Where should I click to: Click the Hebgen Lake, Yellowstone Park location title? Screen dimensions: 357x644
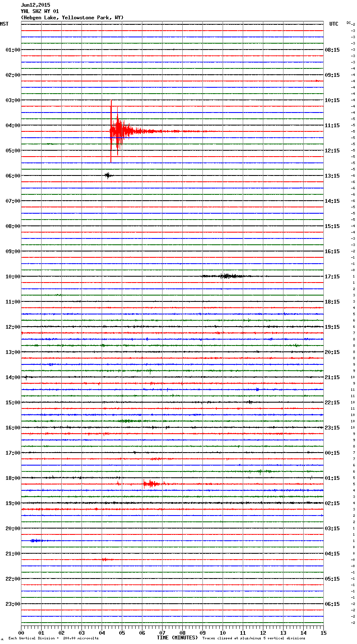(x=72, y=18)
